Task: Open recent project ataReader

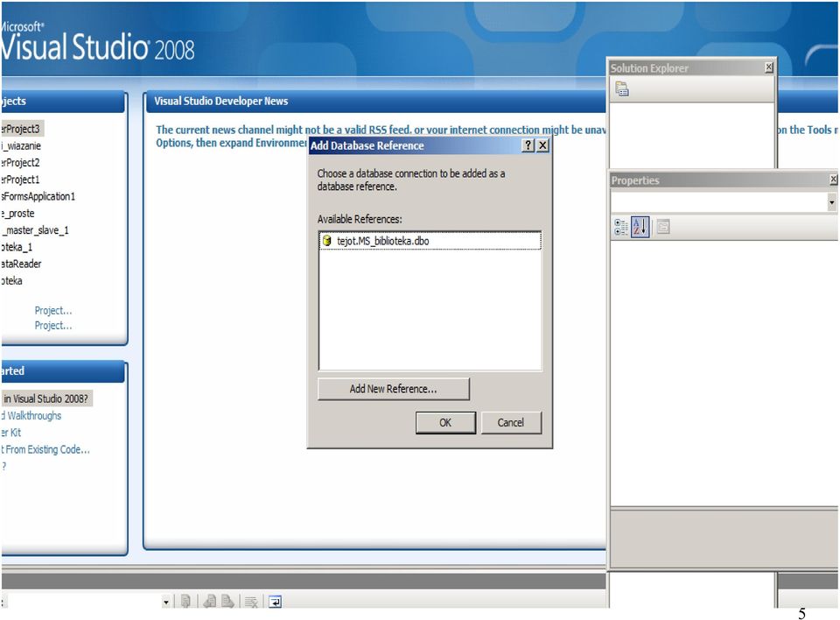Action: [21, 264]
